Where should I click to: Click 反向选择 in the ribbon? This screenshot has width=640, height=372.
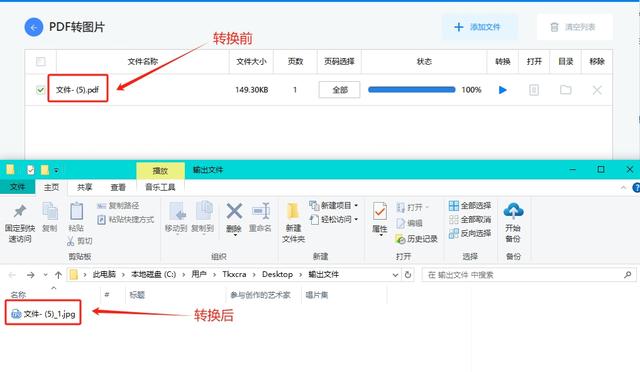coord(470,234)
